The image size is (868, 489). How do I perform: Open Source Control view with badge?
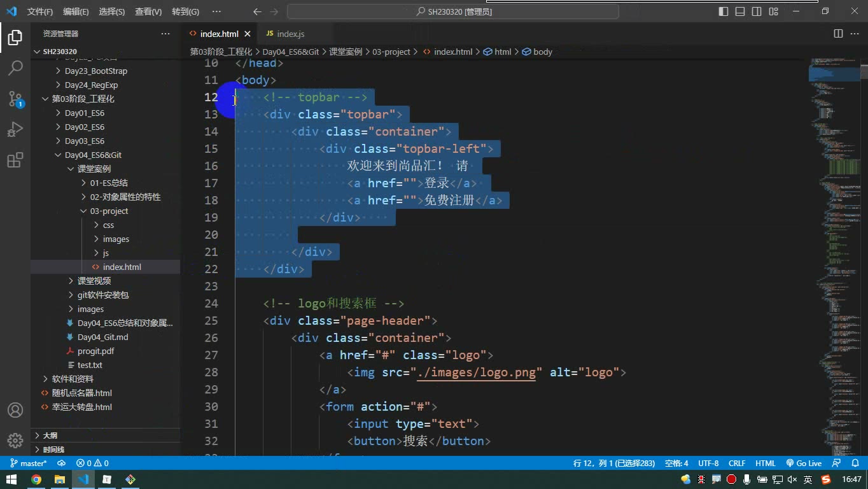[15, 99]
